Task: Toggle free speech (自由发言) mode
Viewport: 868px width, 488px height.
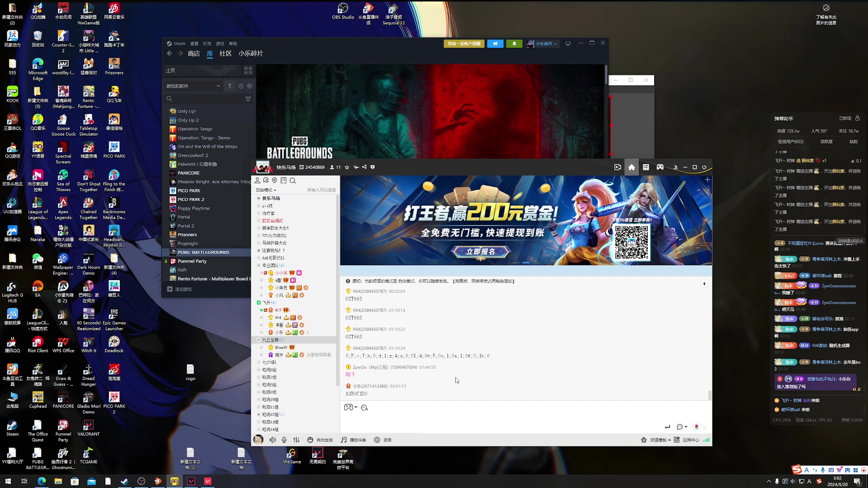Action: [x=320, y=440]
